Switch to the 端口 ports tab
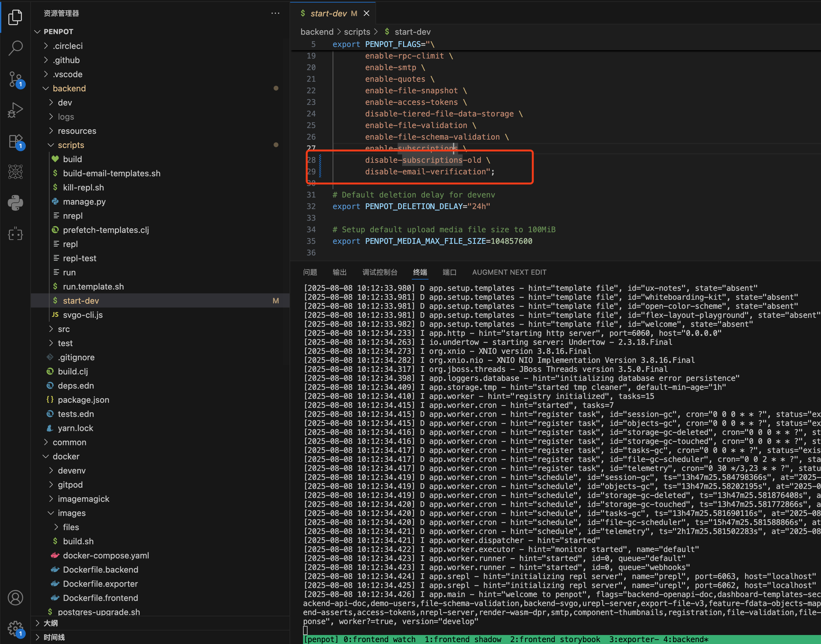821x644 pixels. tap(449, 272)
